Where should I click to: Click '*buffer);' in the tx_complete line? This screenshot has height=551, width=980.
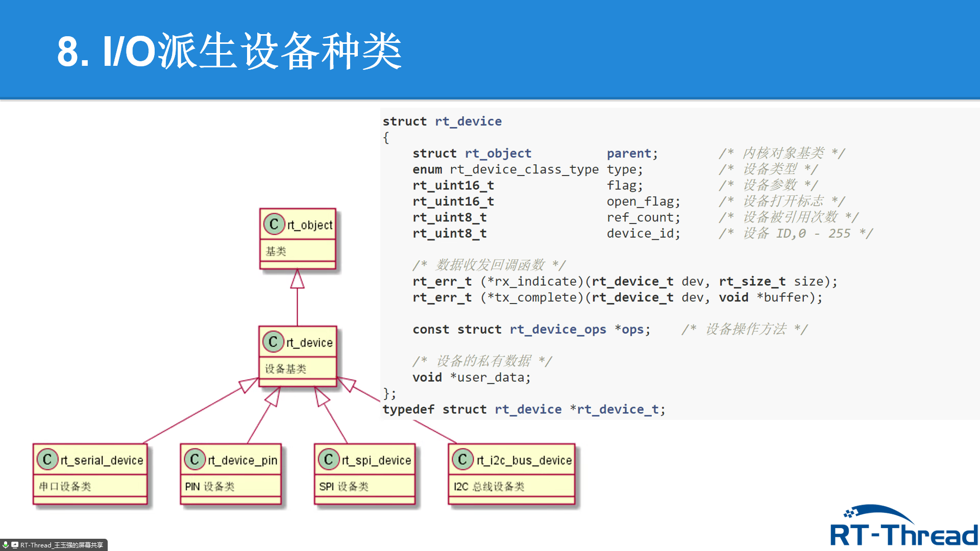coord(789,297)
